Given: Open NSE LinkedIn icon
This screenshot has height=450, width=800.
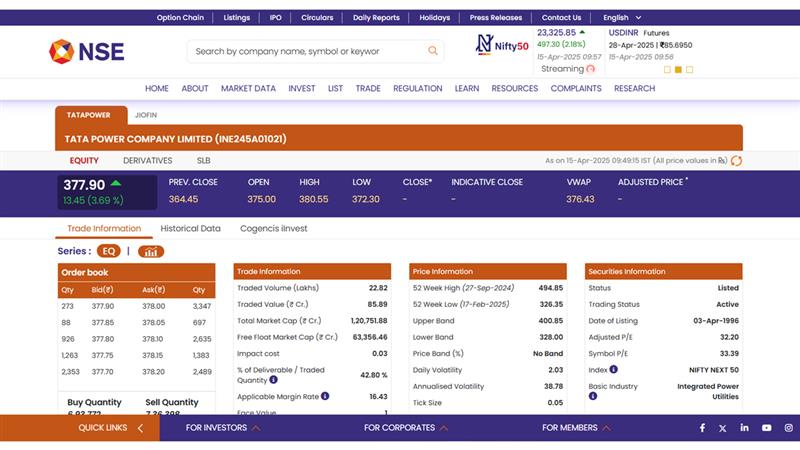Looking at the screenshot, I should click(744, 428).
